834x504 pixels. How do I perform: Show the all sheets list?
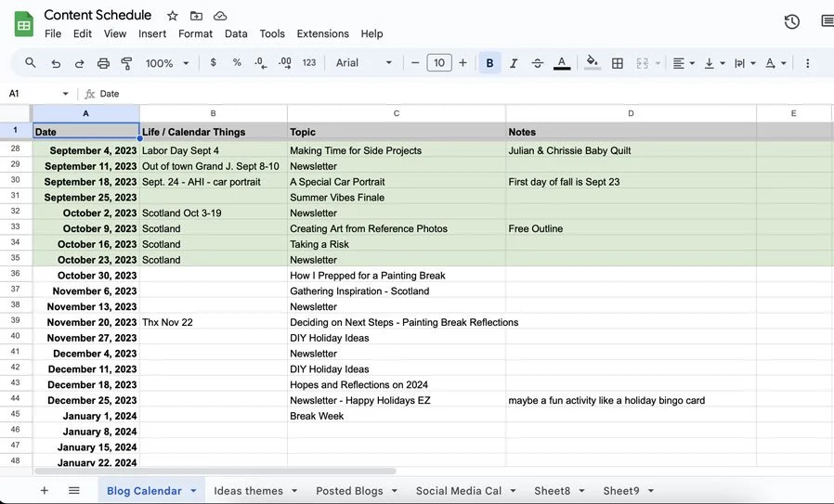click(x=74, y=491)
